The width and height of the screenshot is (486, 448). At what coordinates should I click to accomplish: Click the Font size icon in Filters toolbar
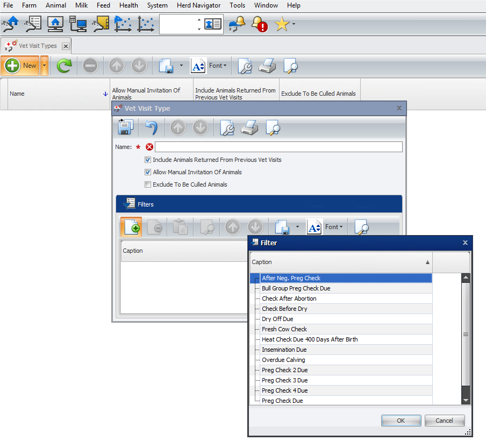click(x=315, y=227)
